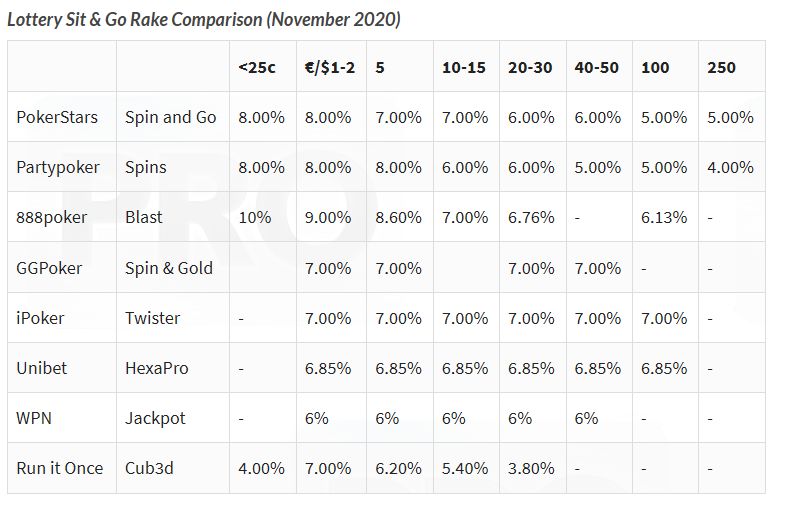Click the 40-50 column header

(x=597, y=68)
